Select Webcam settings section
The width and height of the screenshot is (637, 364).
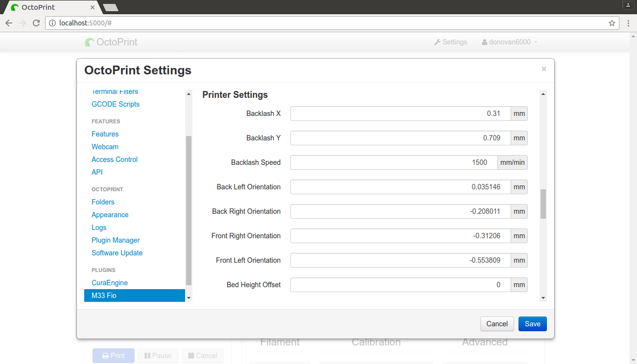tap(105, 147)
